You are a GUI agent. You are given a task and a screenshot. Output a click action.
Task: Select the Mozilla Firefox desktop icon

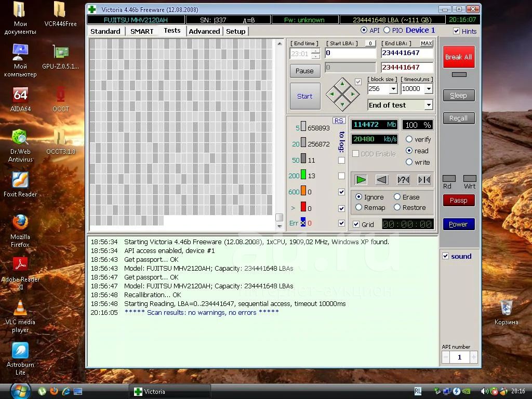[20, 231]
